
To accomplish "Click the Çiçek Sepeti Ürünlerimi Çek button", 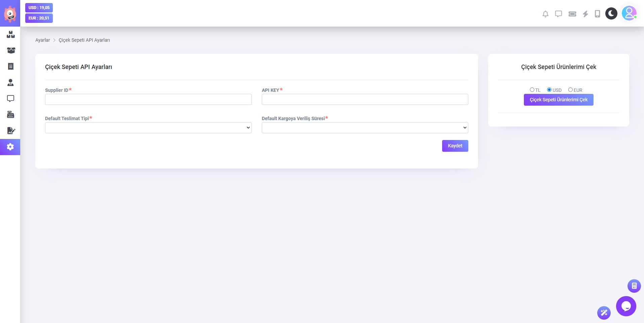I will click(559, 100).
